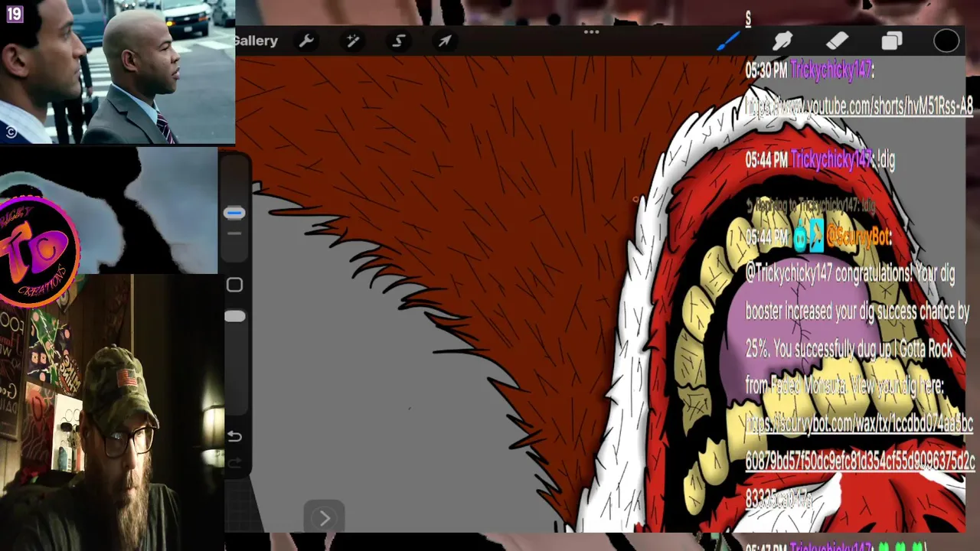Select the Brush tool
Viewport: 980px width, 551px height.
pyautogui.click(x=728, y=41)
